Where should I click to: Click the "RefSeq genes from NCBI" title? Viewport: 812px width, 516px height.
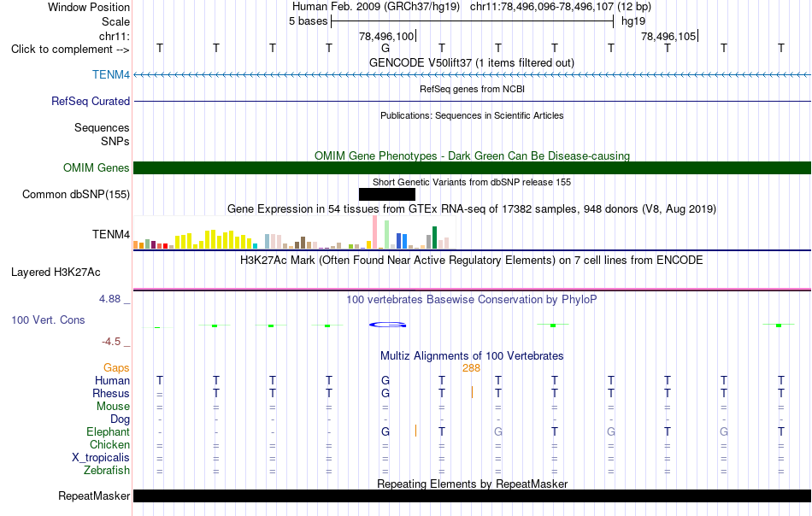pos(472,89)
